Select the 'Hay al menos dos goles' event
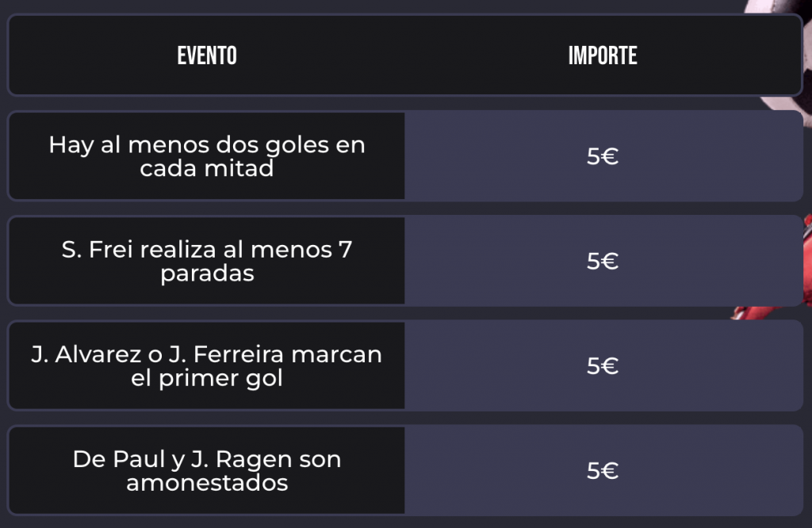 207,156
